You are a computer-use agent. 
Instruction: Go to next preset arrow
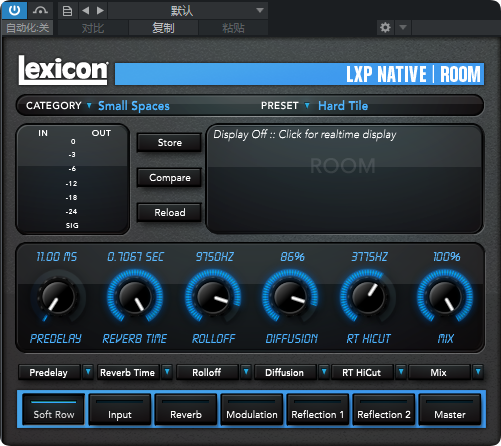click(100, 11)
